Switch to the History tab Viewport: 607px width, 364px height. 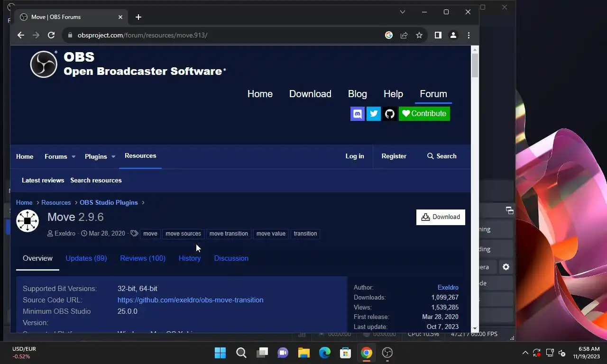190,258
